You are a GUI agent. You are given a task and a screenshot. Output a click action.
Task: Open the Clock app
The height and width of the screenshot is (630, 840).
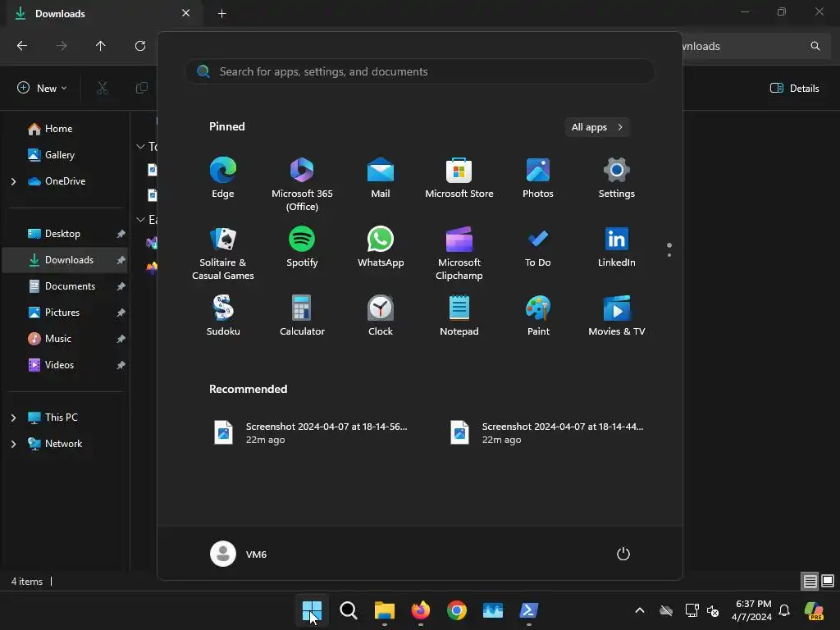381,316
